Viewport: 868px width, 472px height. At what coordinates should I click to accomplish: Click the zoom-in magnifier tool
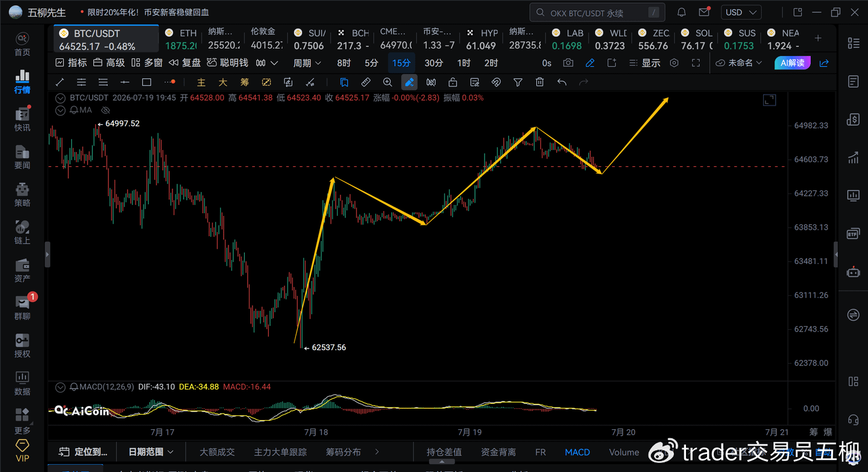click(388, 82)
